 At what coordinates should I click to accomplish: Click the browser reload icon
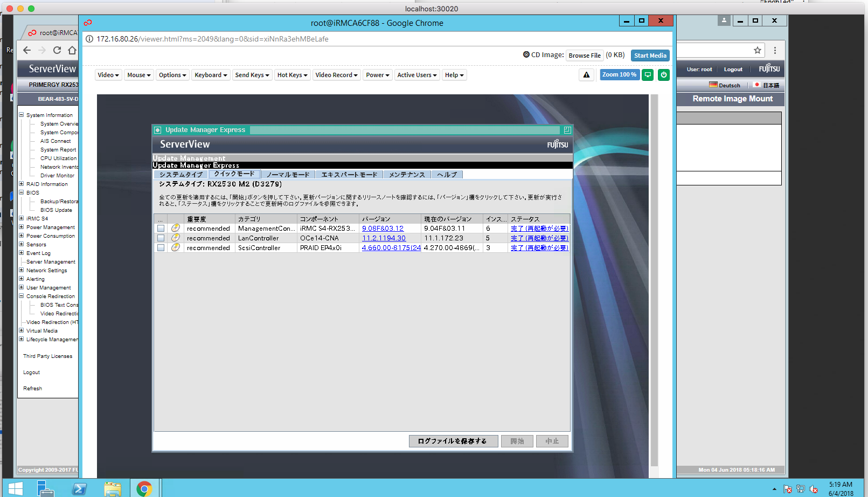57,50
